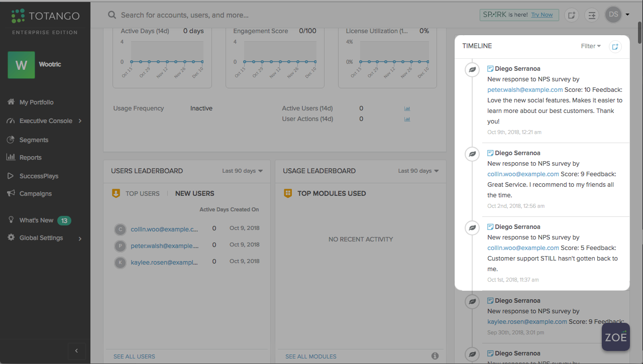Click the page vertical scrollbar

(640, 33)
